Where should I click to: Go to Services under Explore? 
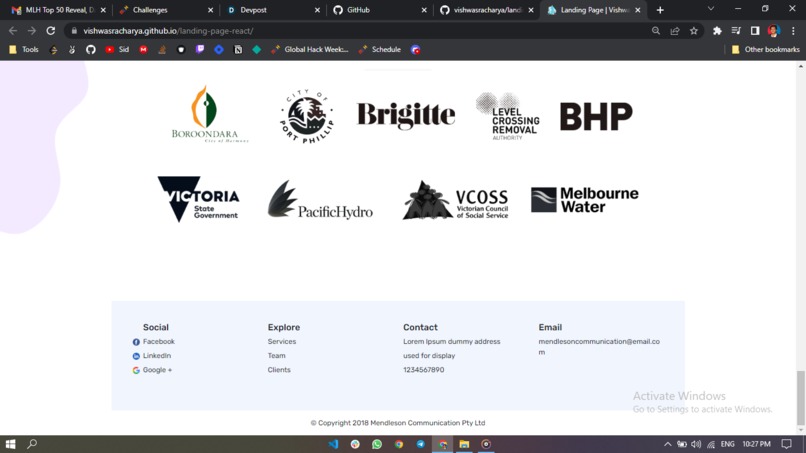tap(282, 341)
